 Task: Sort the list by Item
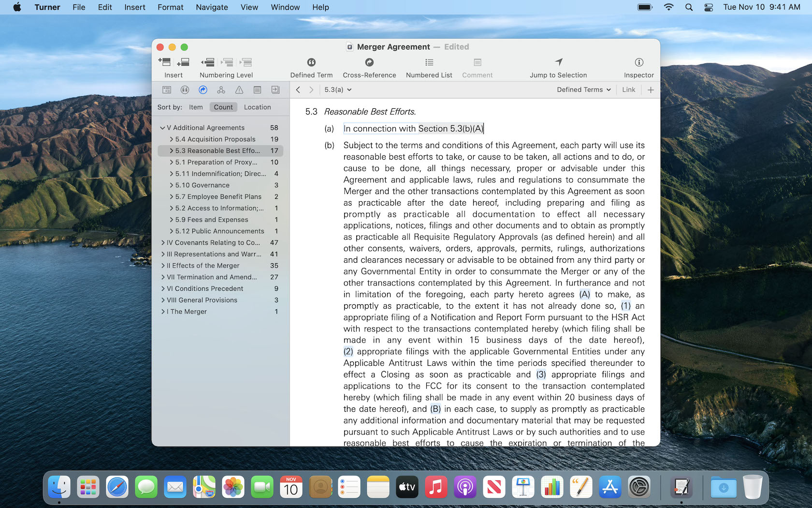196,107
